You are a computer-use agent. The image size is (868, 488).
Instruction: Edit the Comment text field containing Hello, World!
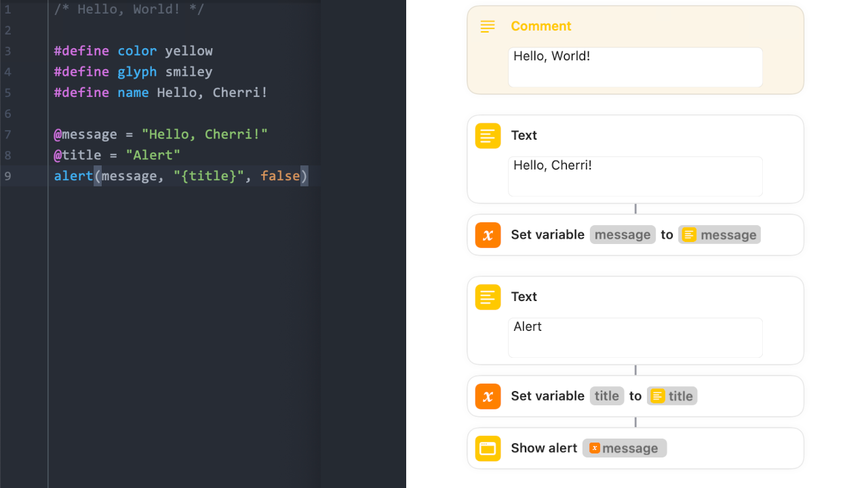[635, 67]
